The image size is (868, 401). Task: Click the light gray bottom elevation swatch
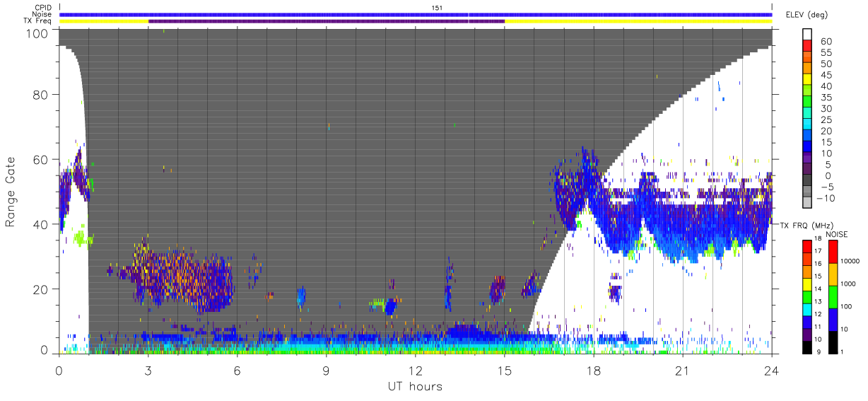(807, 203)
